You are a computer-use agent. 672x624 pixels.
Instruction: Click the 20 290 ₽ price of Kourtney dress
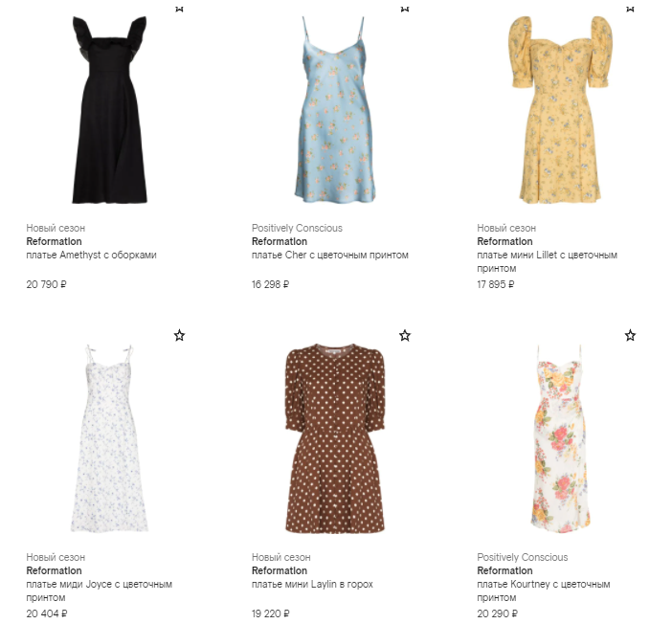coord(497,613)
